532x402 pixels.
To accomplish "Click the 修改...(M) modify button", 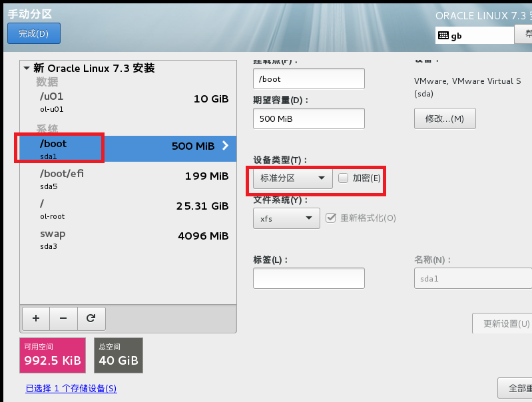I will 445,118.
